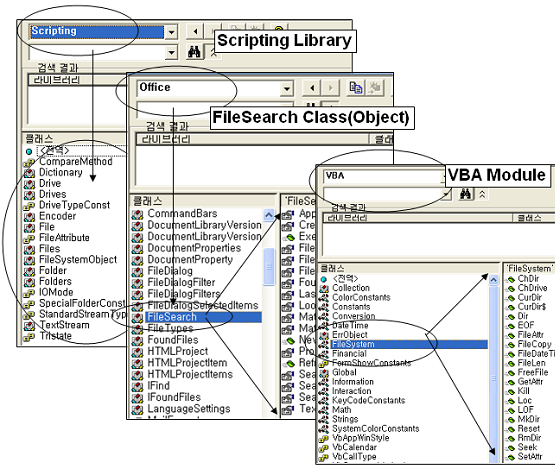
Task: Select Information module in VBA list
Action: point(353,382)
